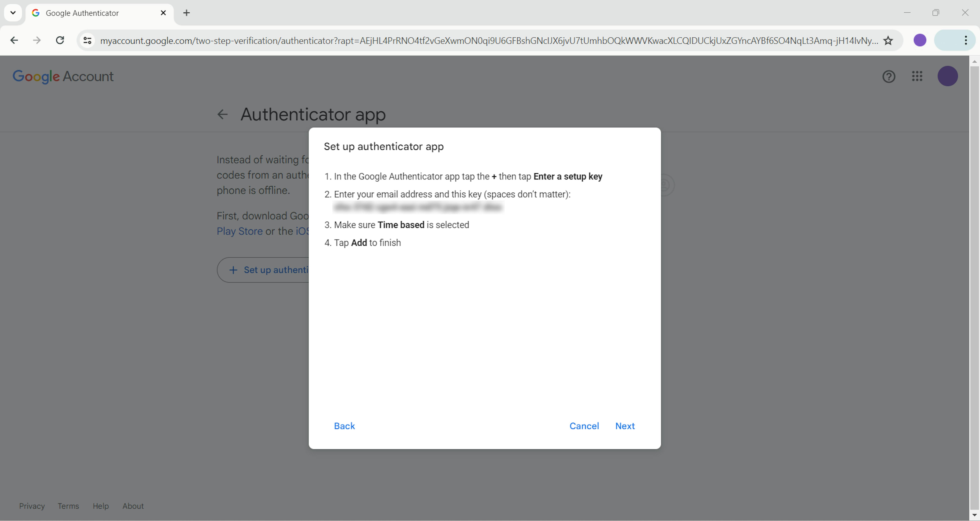The width and height of the screenshot is (980, 521).
Task: Click the browser back navigation arrow
Action: tap(14, 40)
